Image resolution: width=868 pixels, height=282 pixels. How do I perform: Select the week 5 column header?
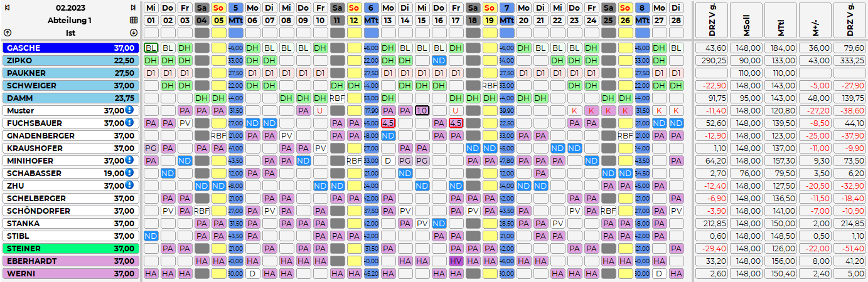(235, 8)
